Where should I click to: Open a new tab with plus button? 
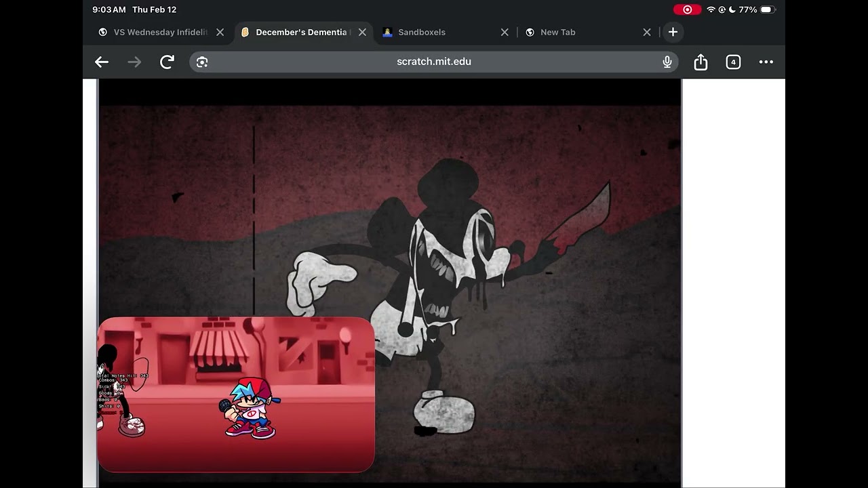pyautogui.click(x=673, y=32)
